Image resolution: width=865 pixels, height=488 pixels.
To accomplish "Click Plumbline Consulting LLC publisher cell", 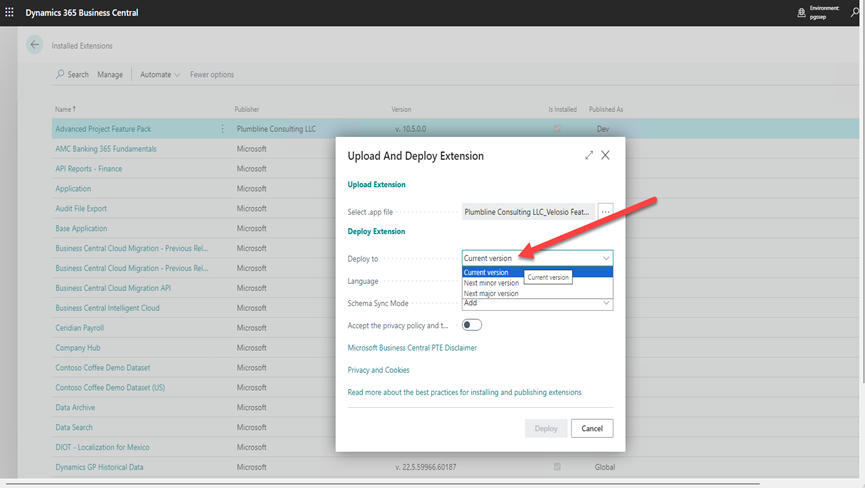I will (276, 129).
